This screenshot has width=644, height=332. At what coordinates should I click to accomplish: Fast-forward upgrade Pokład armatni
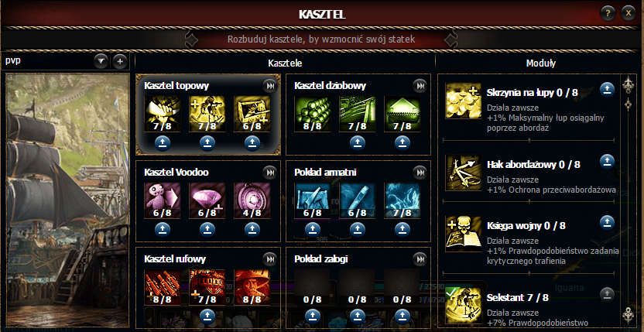[420, 172]
